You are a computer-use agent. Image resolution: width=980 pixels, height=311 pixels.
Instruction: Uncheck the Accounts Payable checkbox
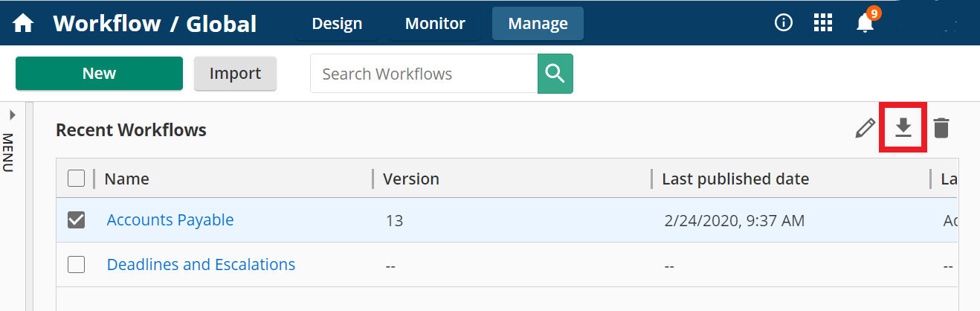[76, 219]
